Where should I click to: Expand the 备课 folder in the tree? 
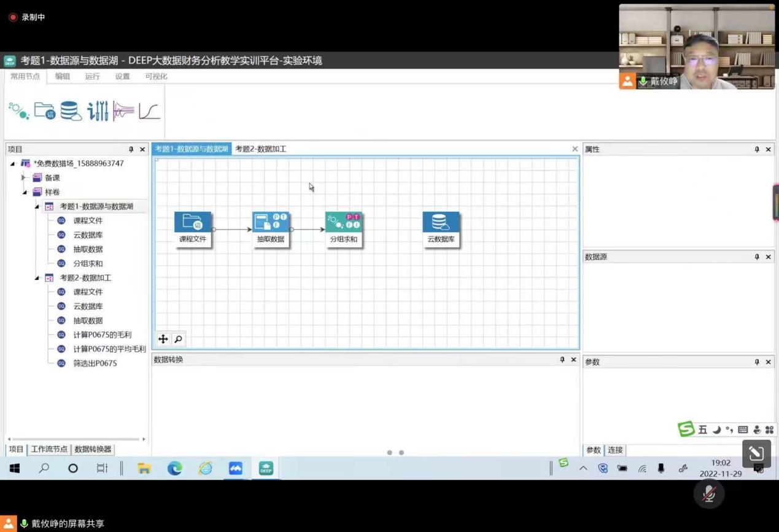[x=24, y=178]
